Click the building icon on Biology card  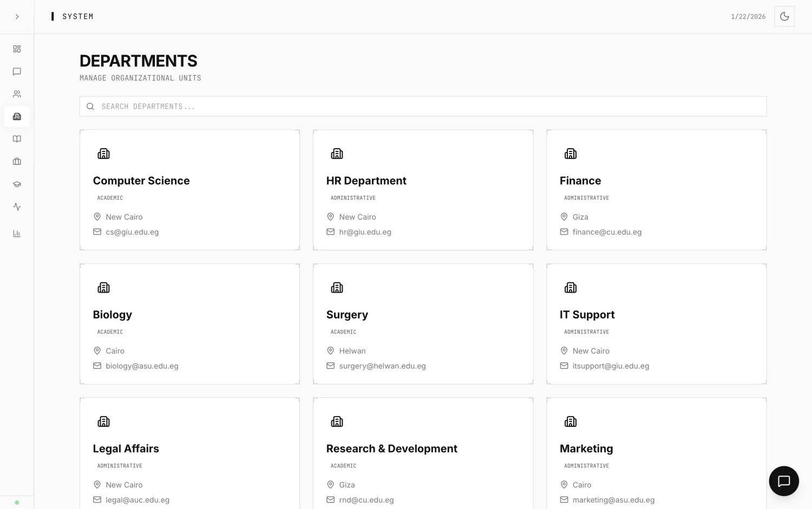(x=103, y=288)
